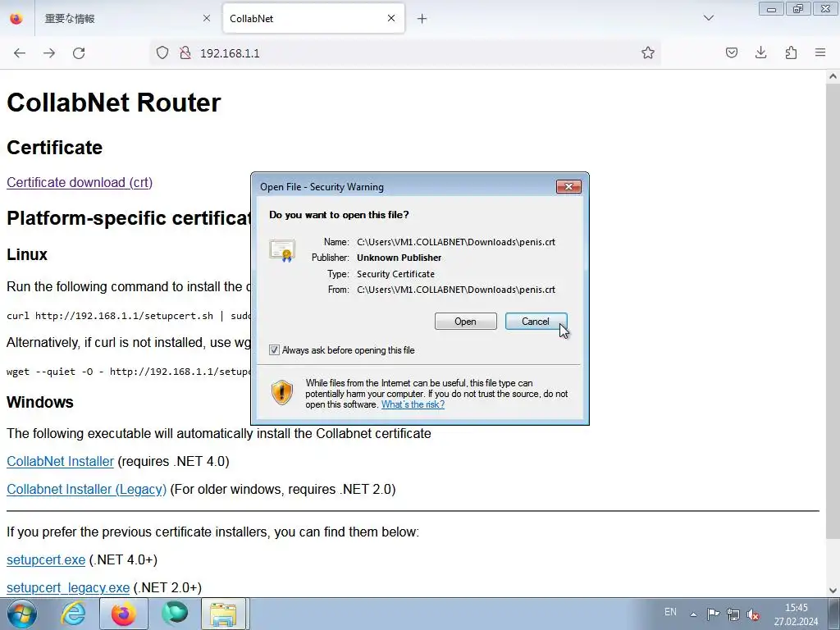
Task: Open the Certificate download (crt) link
Action: point(80,182)
